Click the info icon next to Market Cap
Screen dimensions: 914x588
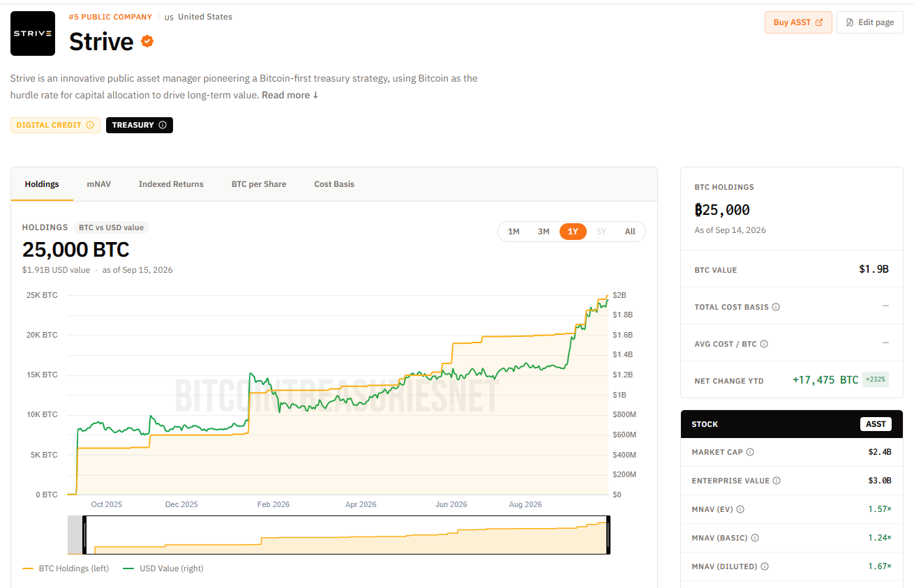pos(750,452)
